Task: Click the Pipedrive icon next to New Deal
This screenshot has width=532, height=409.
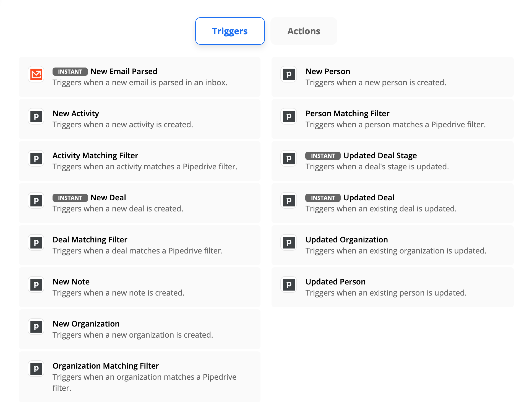Action: pos(36,200)
